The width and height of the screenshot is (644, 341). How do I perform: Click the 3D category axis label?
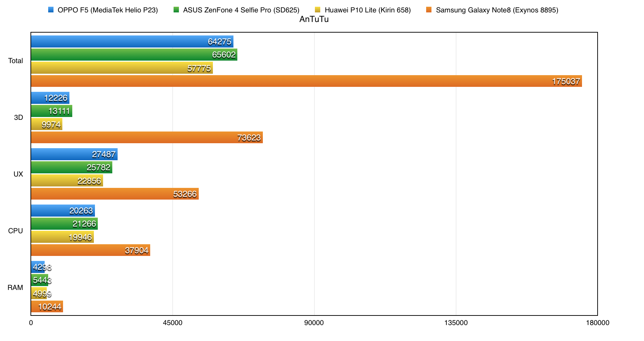[18, 117]
